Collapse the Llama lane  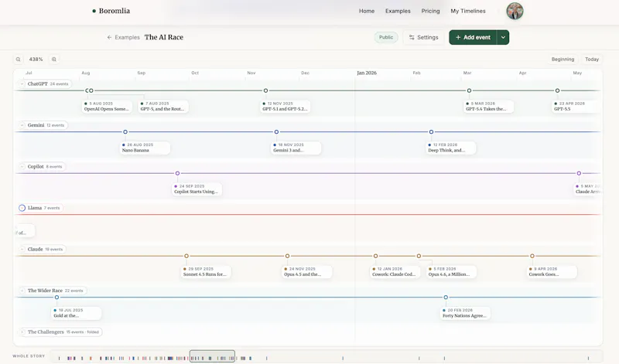pos(22,208)
